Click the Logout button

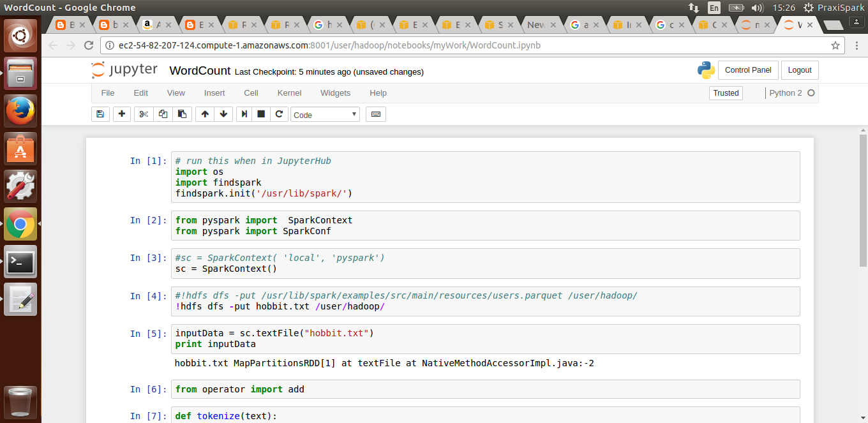pos(799,70)
